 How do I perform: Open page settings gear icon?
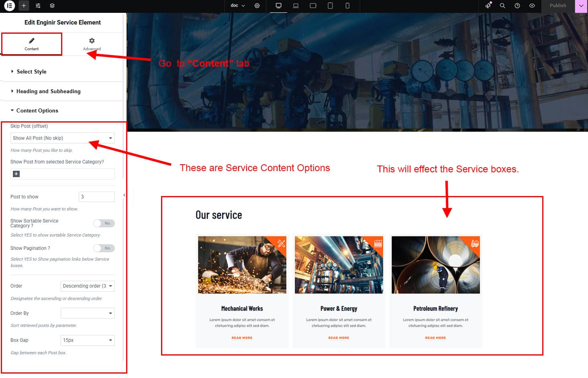[x=257, y=6]
